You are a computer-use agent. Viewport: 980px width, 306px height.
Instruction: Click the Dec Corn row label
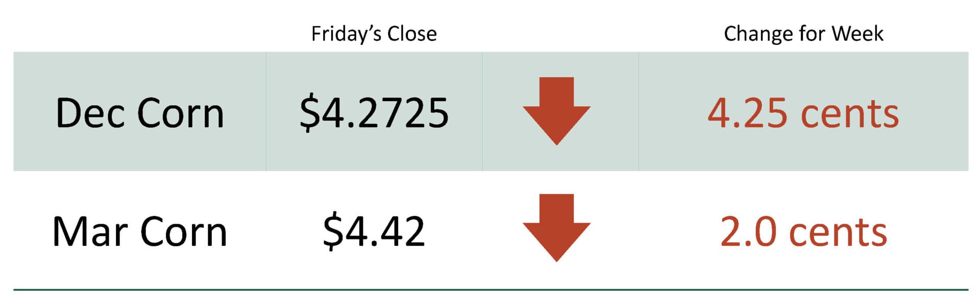[139, 113]
